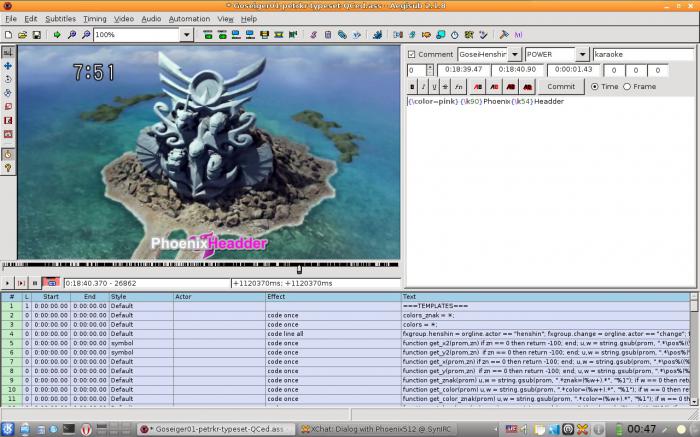Select the Time radio button
700x437 pixels.
point(595,87)
